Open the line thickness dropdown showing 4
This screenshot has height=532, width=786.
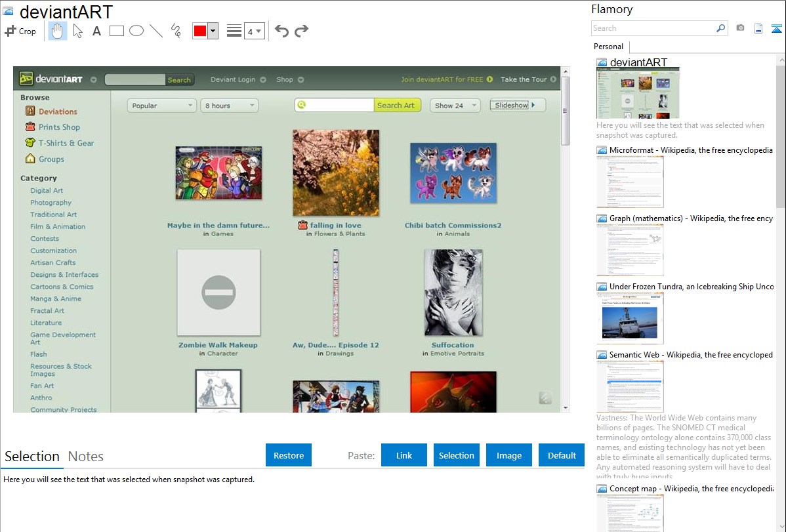255,31
